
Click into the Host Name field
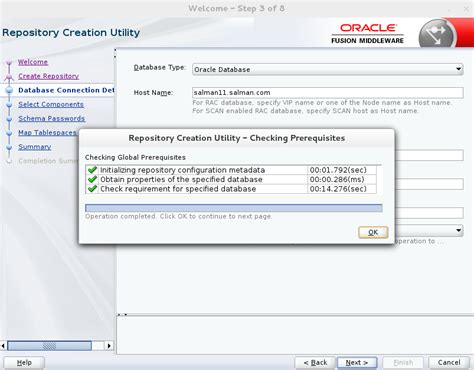[327, 92]
